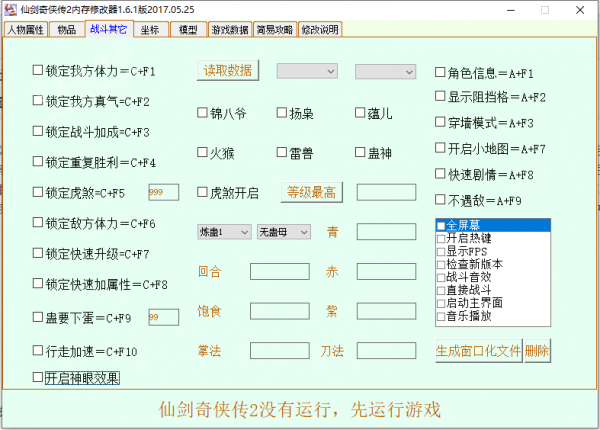600x430 pixels.
Task: Click the 99 value field for 蛊要下蛋
Action: (164, 317)
